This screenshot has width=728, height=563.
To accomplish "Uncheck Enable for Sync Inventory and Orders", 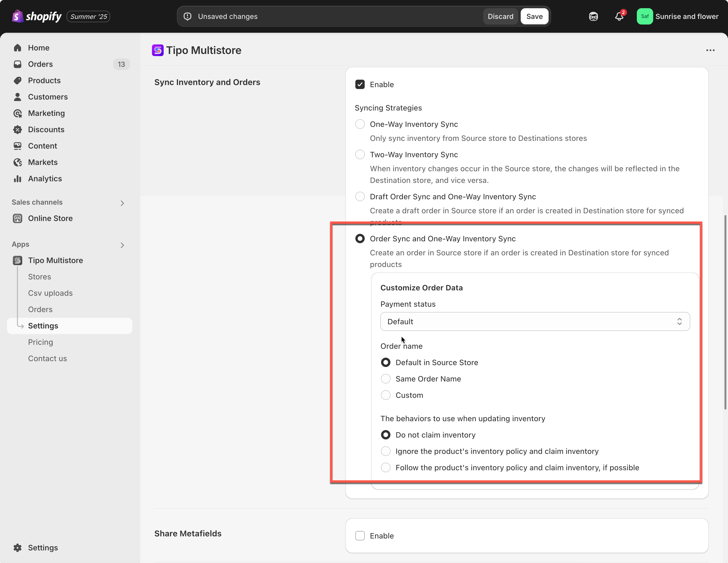I will pyautogui.click(x=360, y=85).
